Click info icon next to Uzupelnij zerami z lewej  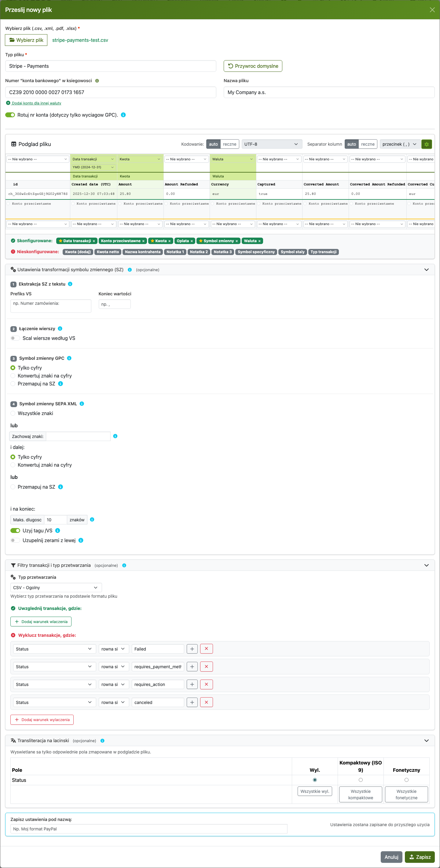click(x=81, y=540)
